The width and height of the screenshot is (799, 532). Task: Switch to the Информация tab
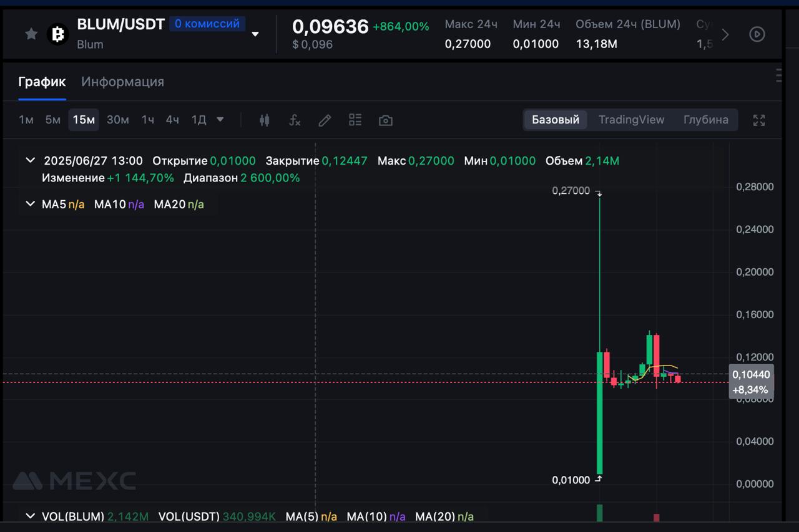122,82
